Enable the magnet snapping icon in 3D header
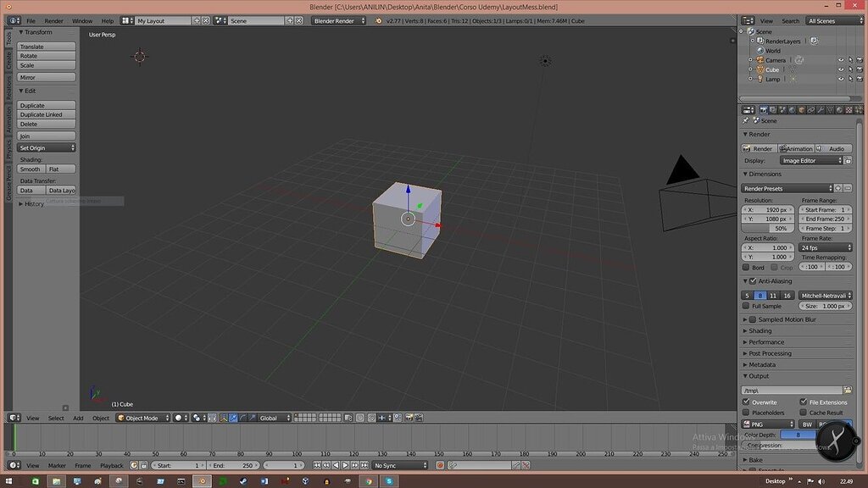This screenshot has height=488, width=868. [x=371, y=417]
